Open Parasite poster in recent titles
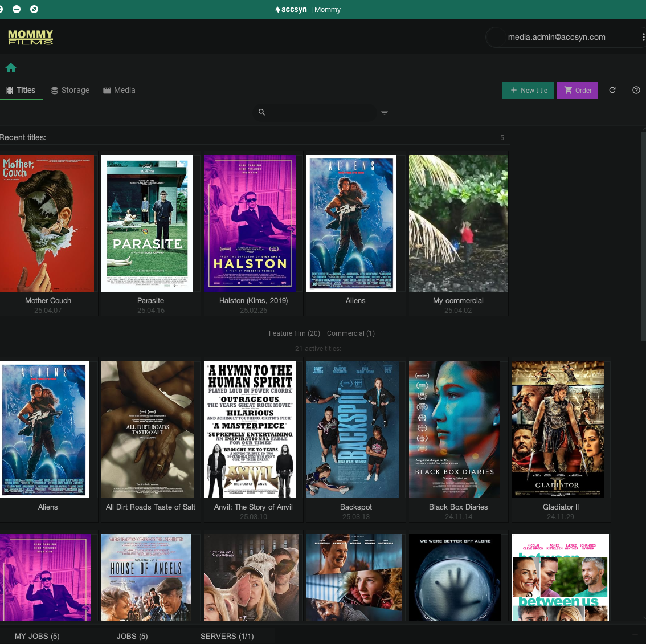 [x=147, y=223]
